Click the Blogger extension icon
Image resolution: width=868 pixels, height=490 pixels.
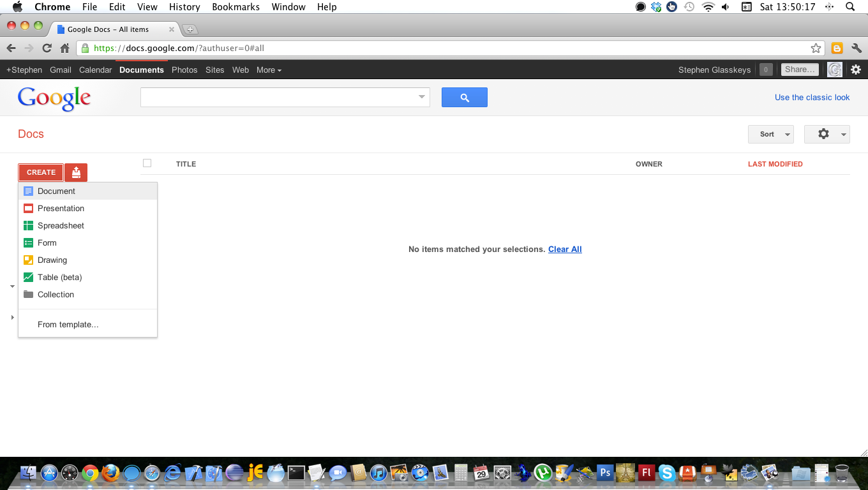click(x=837, y=48)
